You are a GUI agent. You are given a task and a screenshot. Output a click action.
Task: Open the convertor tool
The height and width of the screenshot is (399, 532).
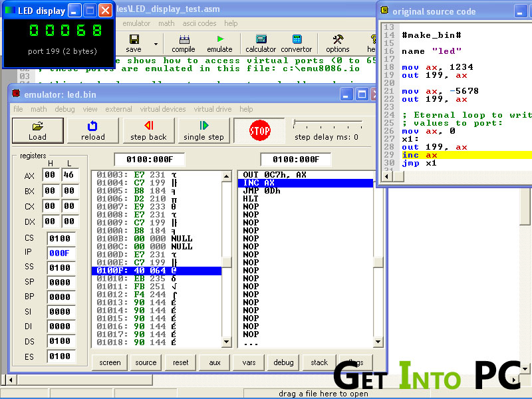click(x=296, y=43)
